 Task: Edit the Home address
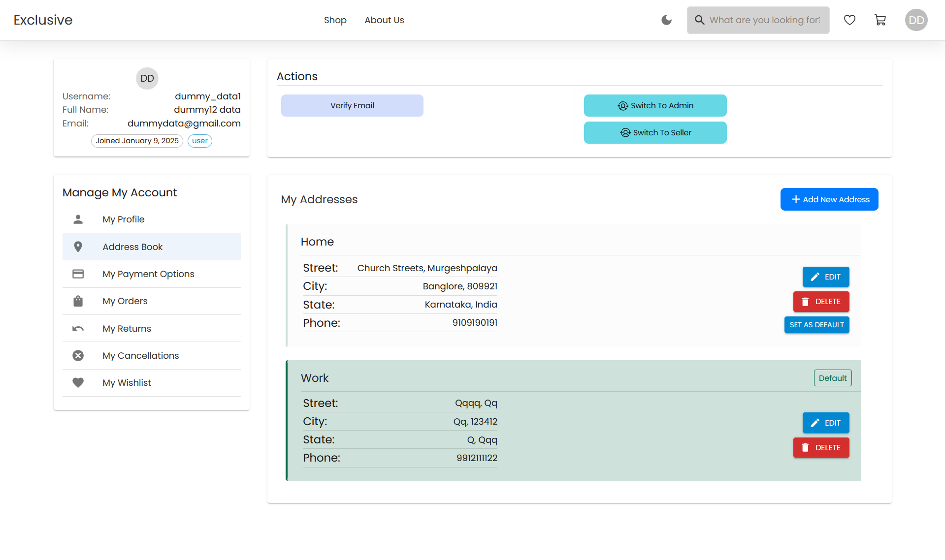825,277
